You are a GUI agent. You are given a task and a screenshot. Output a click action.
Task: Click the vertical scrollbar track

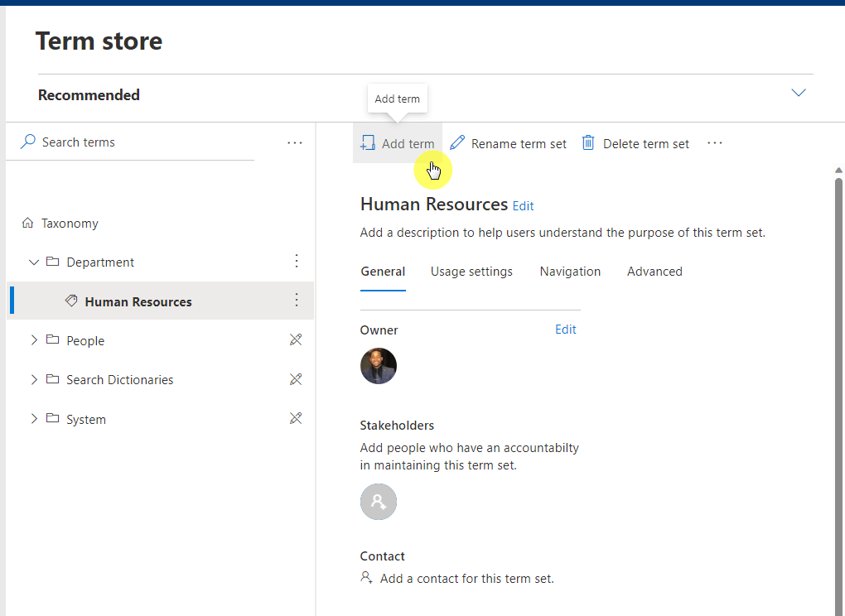(x=838, y=395)
